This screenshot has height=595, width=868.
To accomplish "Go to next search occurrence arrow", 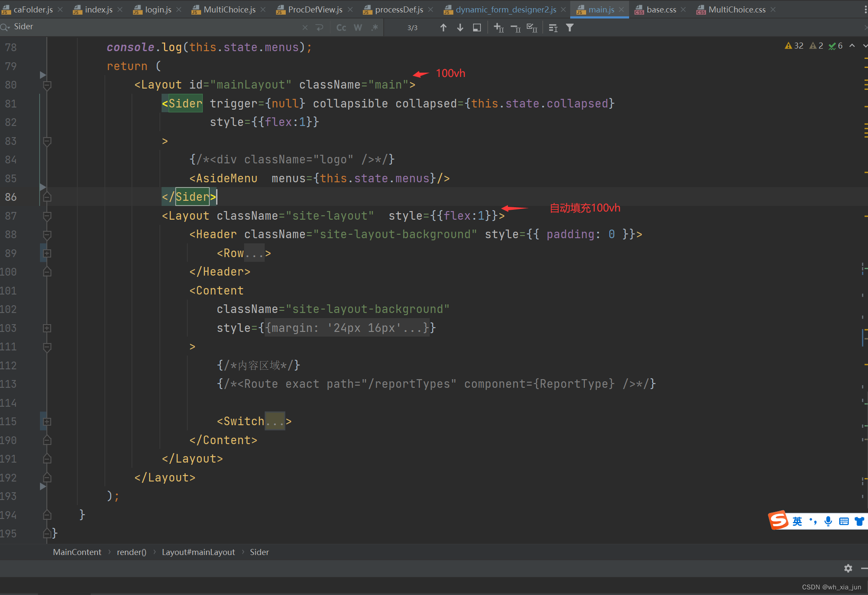I will [x=460, y=28].
